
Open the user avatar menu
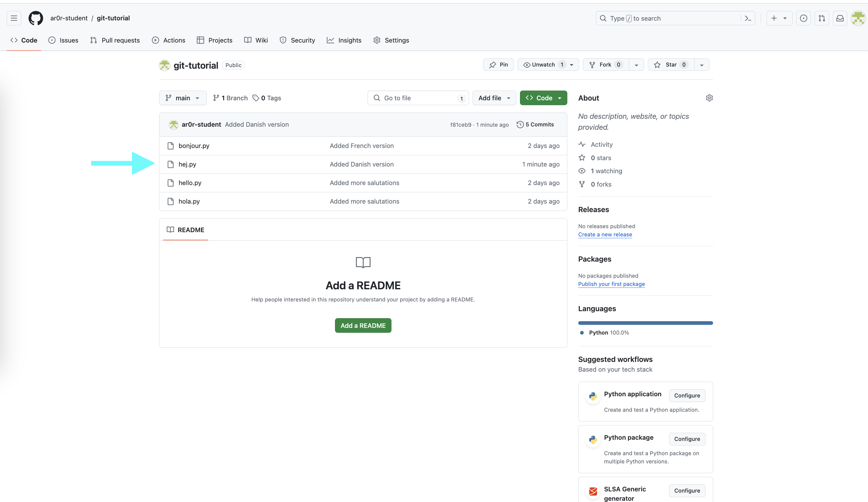point(858,18)
